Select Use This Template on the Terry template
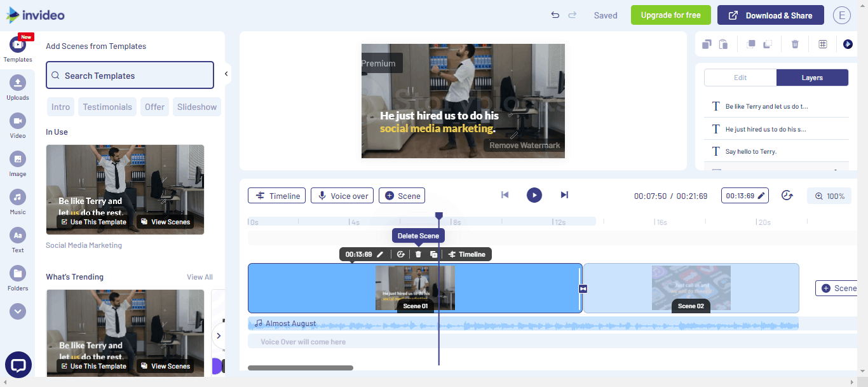 tap(92, 221)
